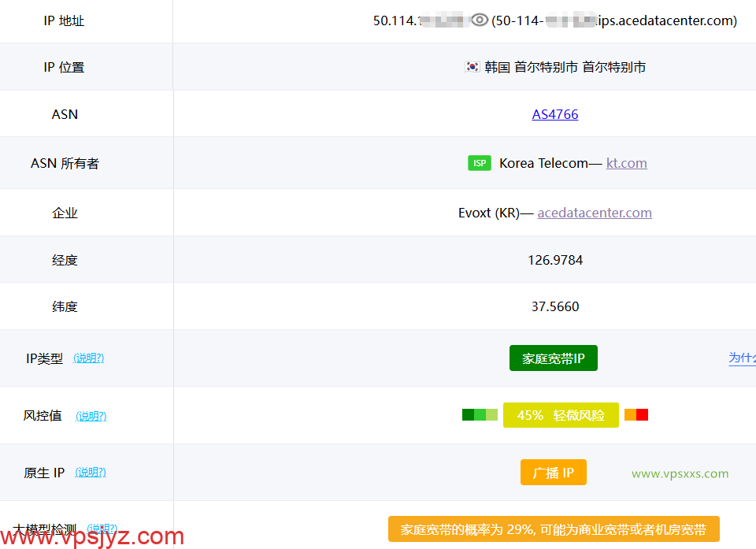This screenshot has height=549, width=756.
Task: Reveal the hidden IP with the eye icon
Action: tap(480, 20)
